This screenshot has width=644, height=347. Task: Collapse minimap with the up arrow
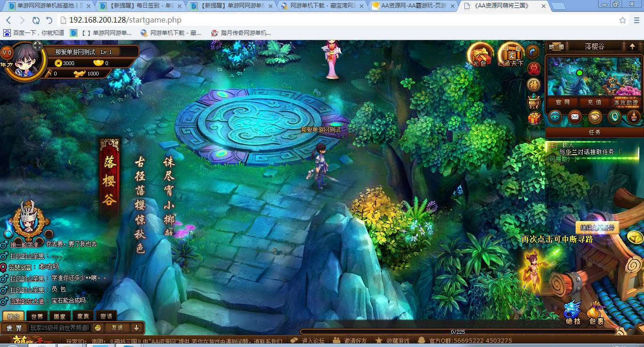632,46
